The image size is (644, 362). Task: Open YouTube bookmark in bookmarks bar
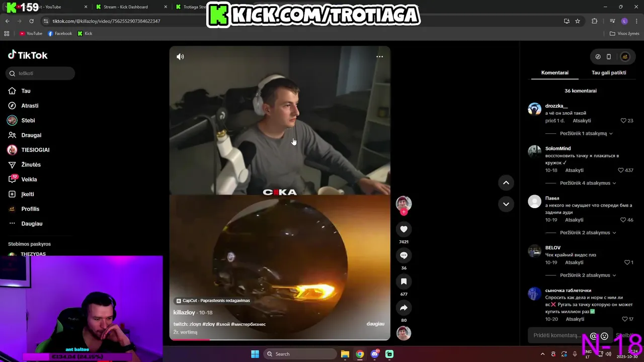tap(31, 34)
